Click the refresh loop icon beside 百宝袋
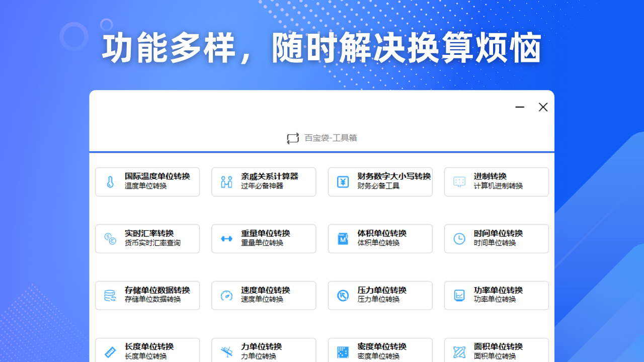Screen dimensions: 644x362 click(293, 138)
